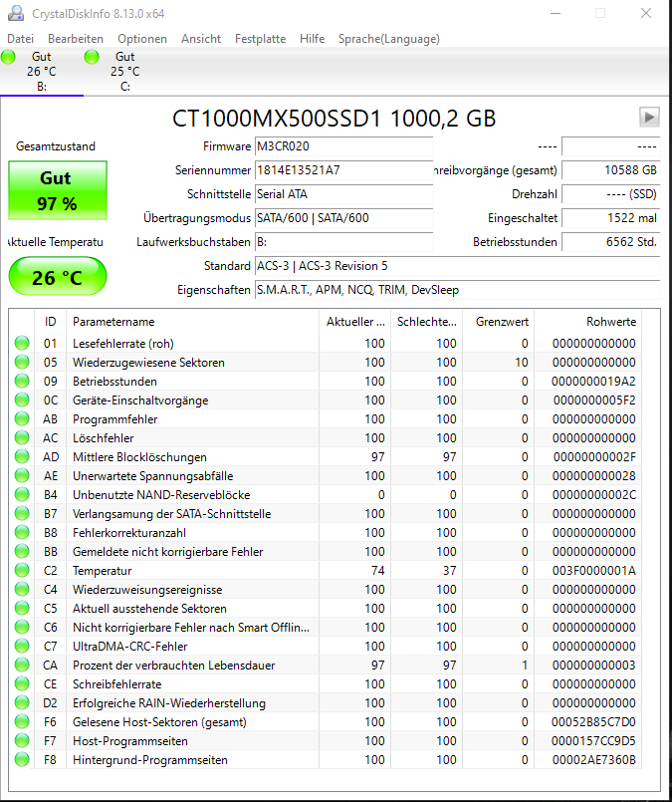The width and height of the screenshot is (672, 802).
Task: Open the Ansicht menu
Action: click(x=201, y=39)
